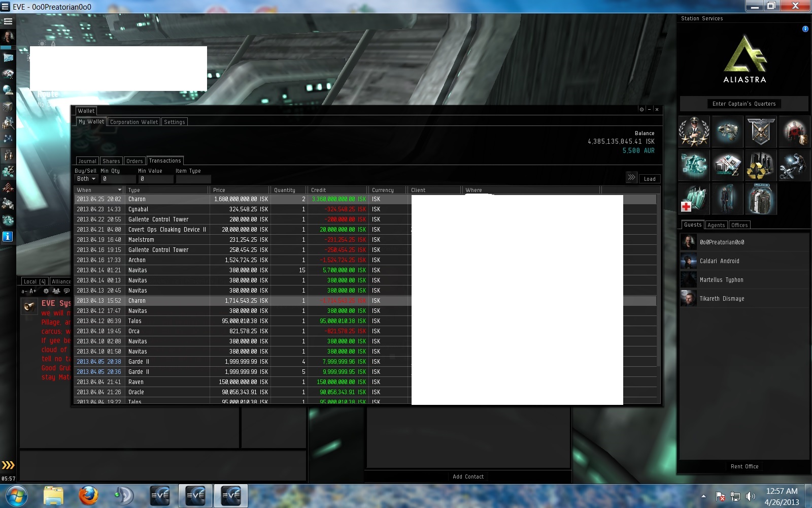Viewport: 812px width, 508px height.
Task: Open the globe browser icon in sidebar
Action: [8, 90]
